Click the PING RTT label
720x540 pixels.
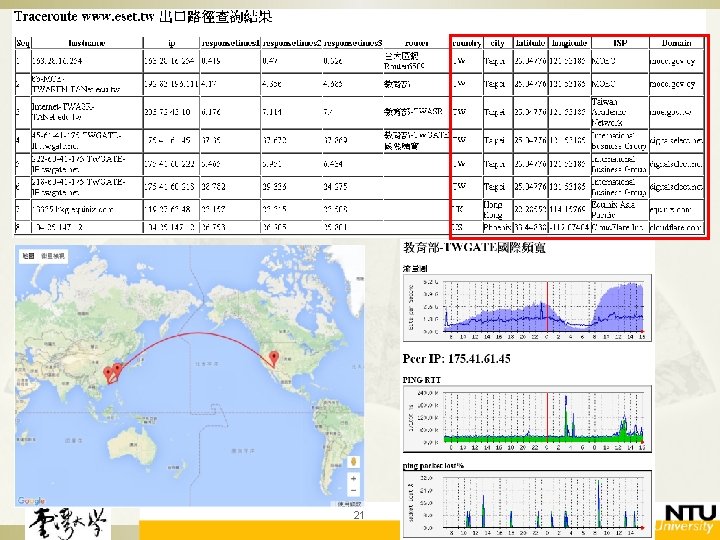coord(422,380)
